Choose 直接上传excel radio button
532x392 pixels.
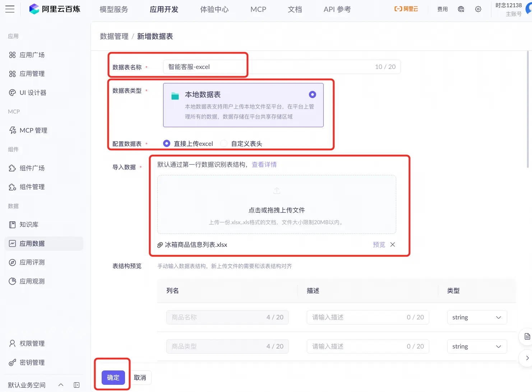click(167, 143)
